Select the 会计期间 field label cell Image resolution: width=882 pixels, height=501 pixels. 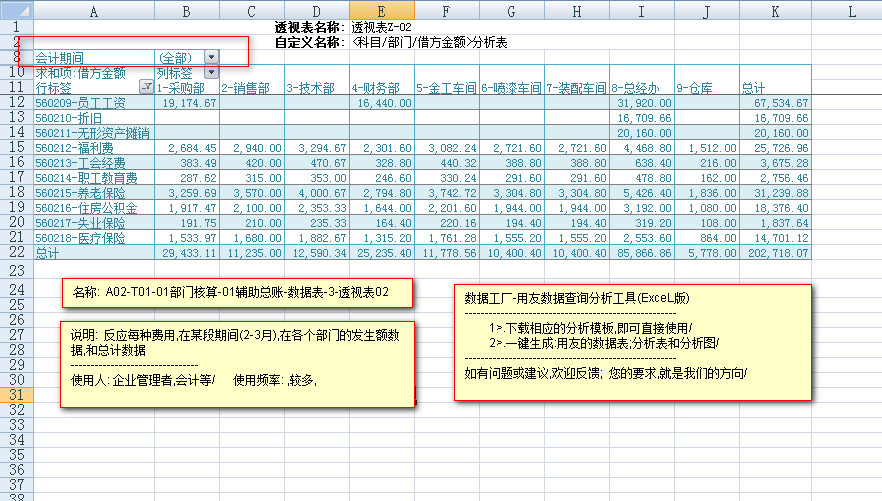[x=80, y=58]
